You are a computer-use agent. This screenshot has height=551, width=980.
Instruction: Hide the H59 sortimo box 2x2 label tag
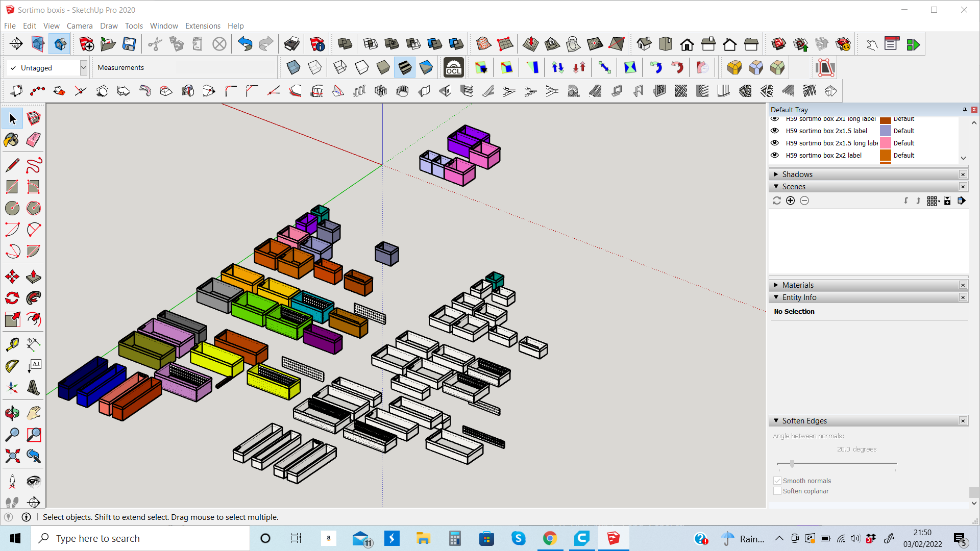(x=775, y=155)
